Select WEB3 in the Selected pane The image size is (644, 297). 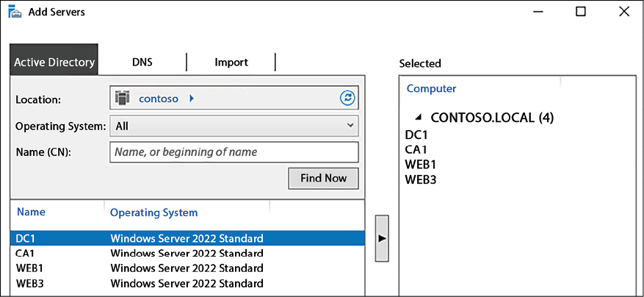[x=421, y=180]
